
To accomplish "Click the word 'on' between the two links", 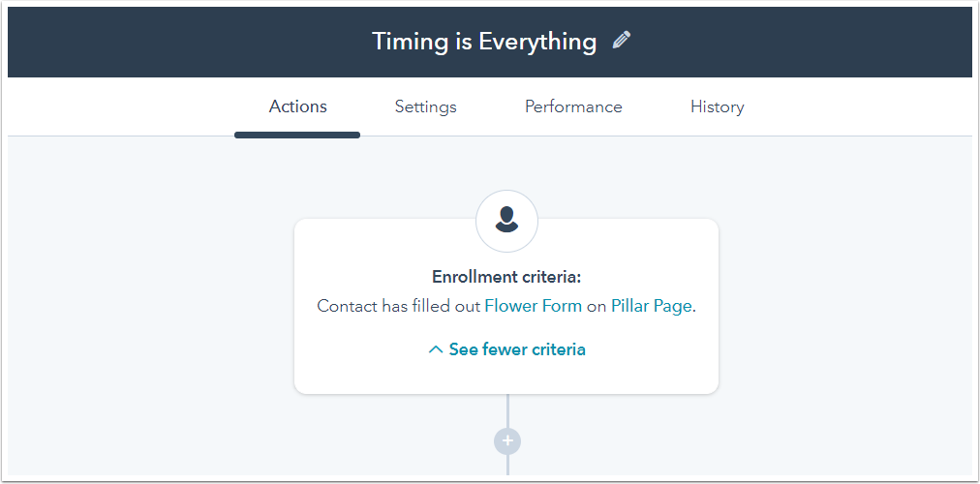I will pos(597,306).
